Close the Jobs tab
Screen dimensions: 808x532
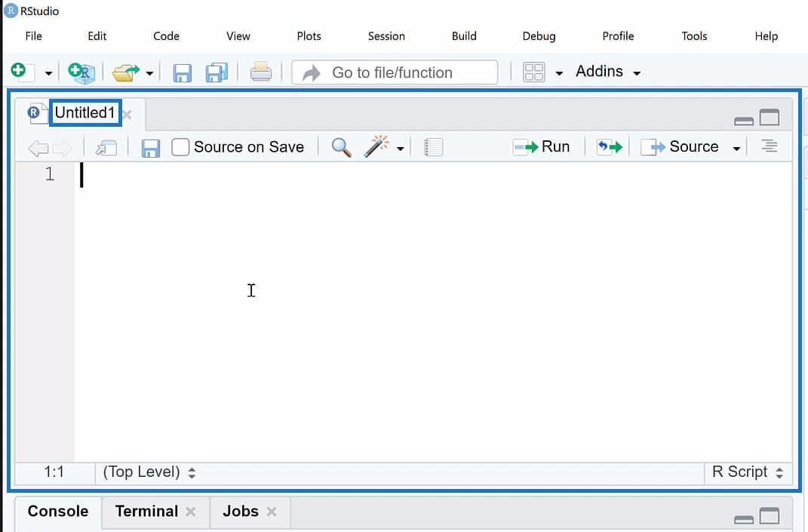(272, 512)
